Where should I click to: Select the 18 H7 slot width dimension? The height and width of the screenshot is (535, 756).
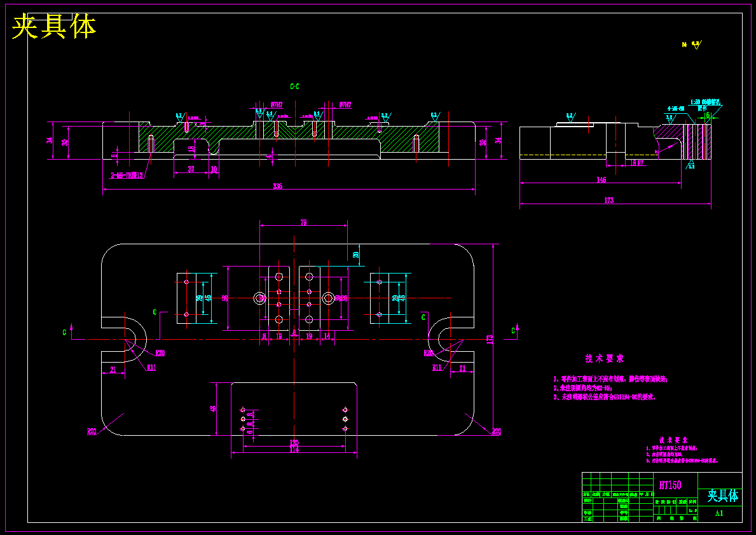click(x=637, y=163)
